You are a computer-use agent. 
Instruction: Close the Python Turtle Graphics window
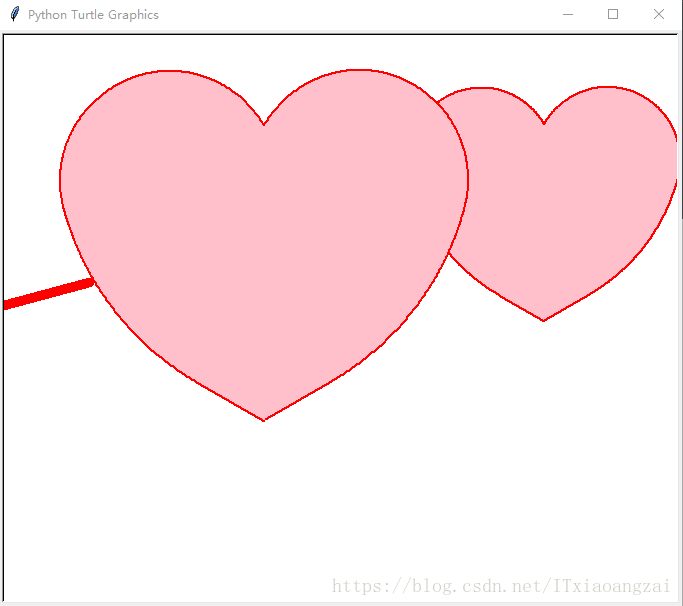(659, 14)
